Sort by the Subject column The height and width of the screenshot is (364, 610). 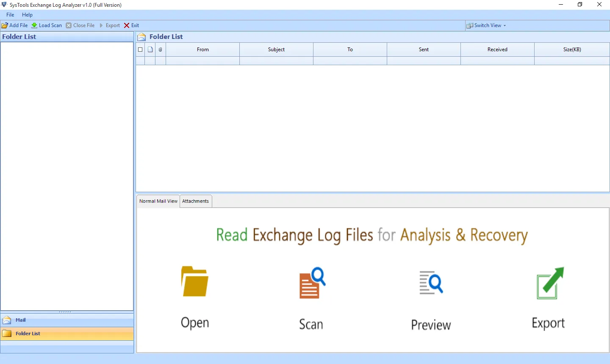click(276, 50)
